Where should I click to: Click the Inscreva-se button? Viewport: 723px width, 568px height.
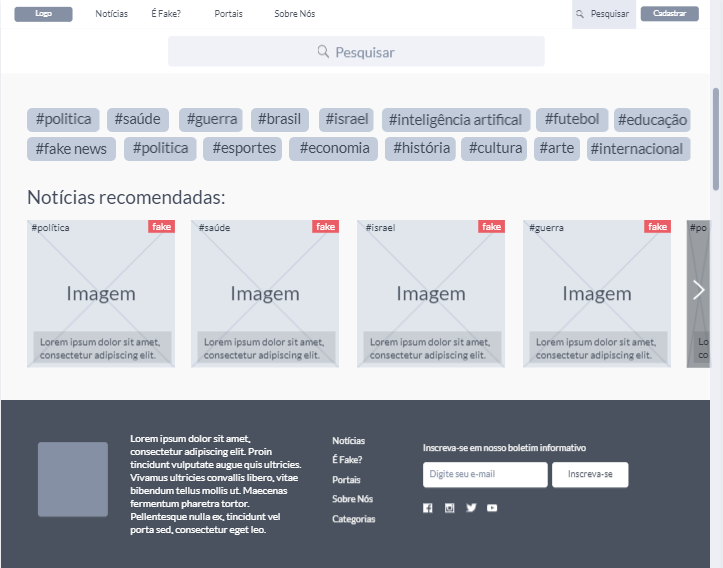[x=590, y=474]
